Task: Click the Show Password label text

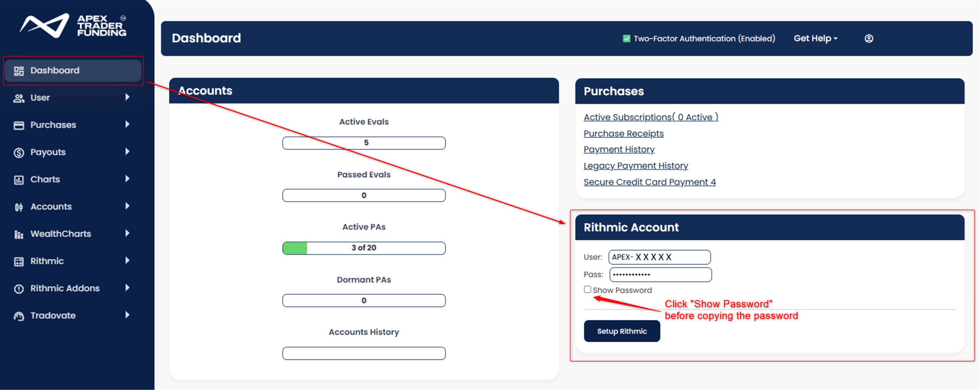Action: [x=622, y=290]
